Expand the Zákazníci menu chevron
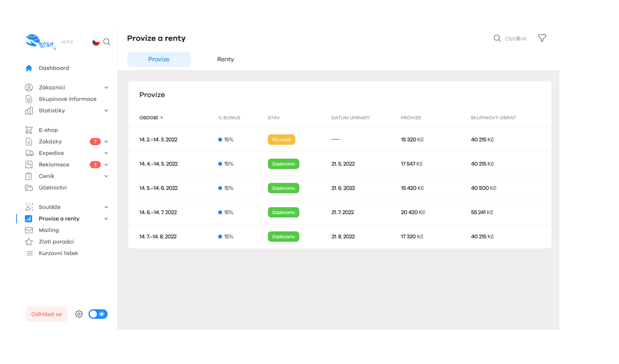 (x=106, y=88)
